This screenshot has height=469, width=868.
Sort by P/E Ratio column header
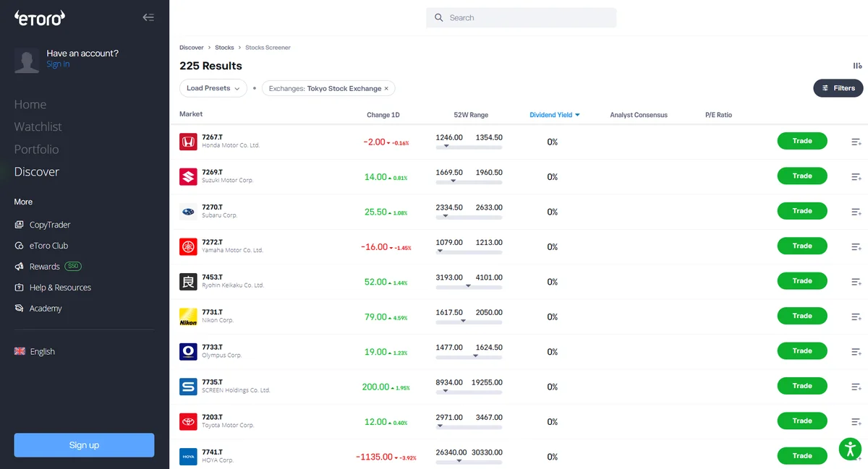tap(718, 115)
